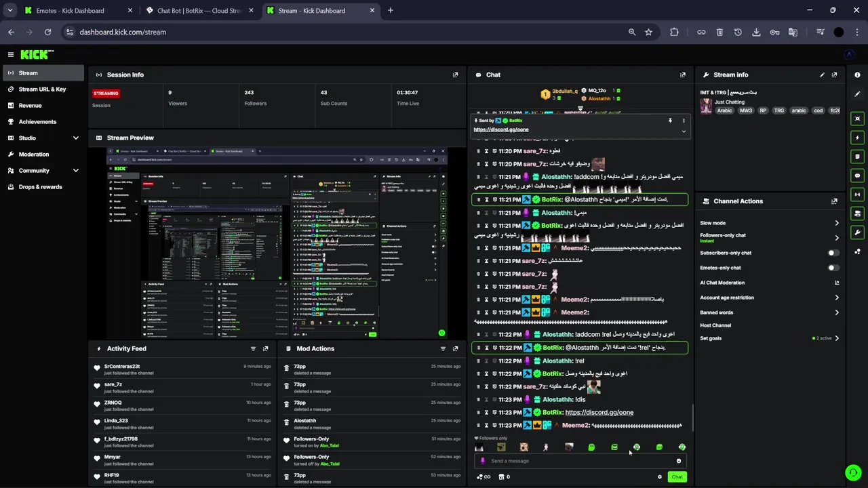This screenshot has width=868, height=488.
Task: Open Mod Actions filter options
Action: 443,348
